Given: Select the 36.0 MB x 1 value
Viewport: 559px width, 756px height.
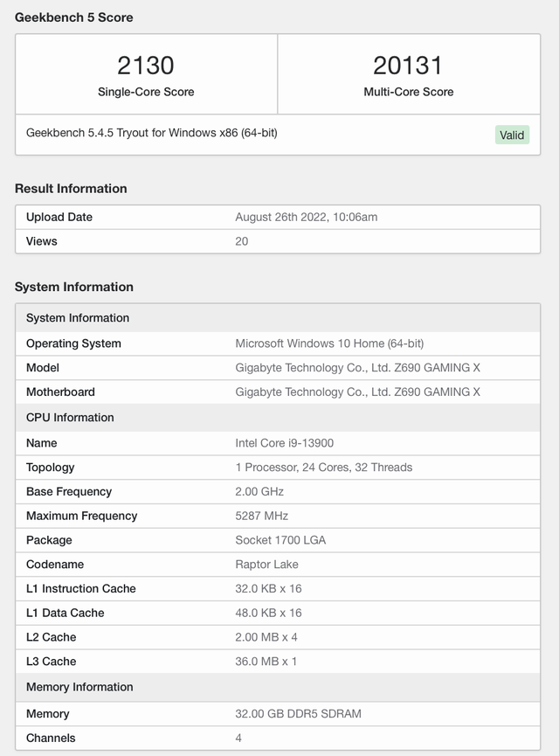Looking at the screenshot, I should click(266, 661).
